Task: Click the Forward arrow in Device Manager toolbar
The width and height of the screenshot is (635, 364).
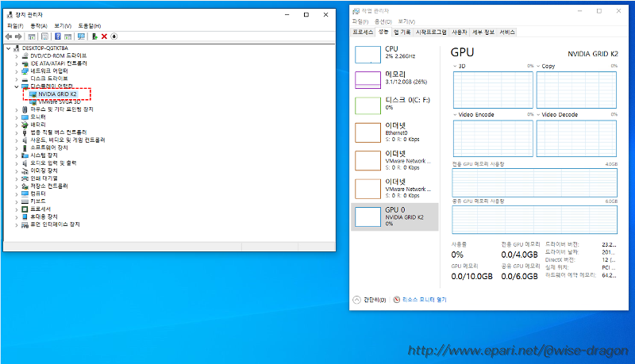Action: (x=18, y=36)
